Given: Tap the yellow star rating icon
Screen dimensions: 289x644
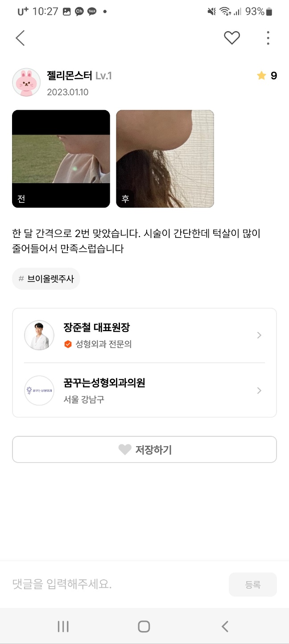Looking at the screenshot, I should 261,76.
